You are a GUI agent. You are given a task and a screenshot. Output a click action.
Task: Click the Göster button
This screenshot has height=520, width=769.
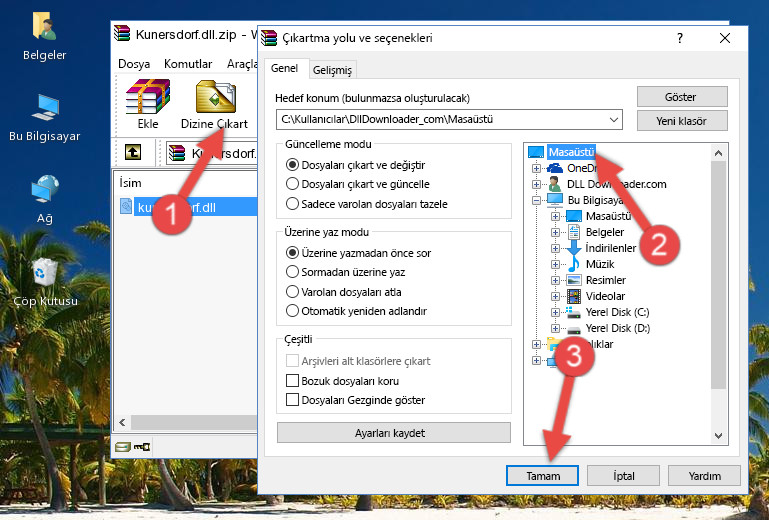click(x=682, y=97)
